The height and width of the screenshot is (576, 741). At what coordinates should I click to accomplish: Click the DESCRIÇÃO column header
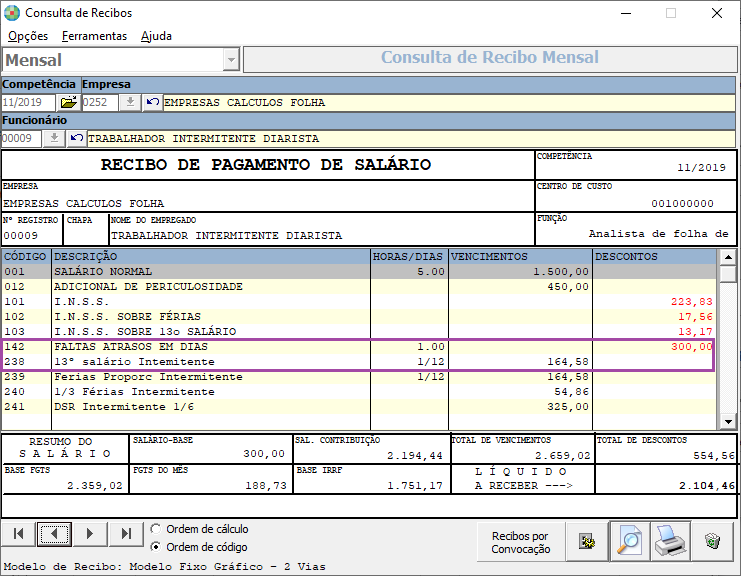tap(211, 257)
